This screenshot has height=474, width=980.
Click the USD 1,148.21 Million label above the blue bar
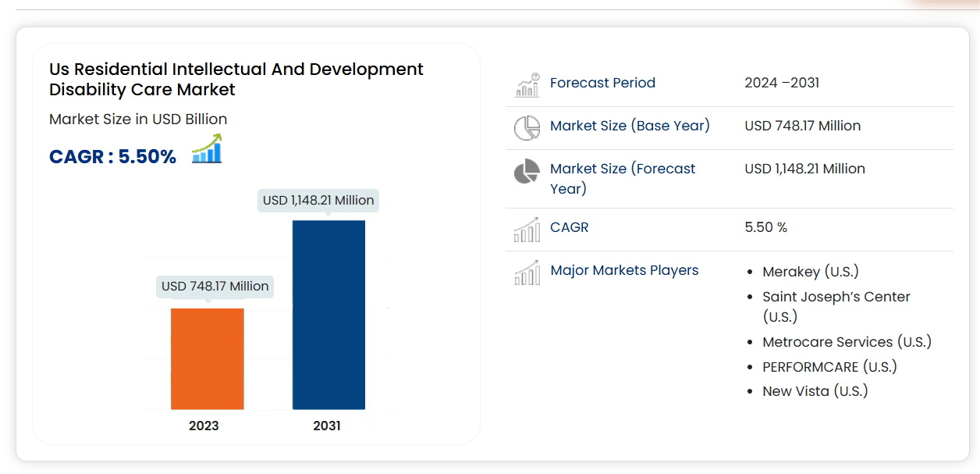(x=318, y=201)
